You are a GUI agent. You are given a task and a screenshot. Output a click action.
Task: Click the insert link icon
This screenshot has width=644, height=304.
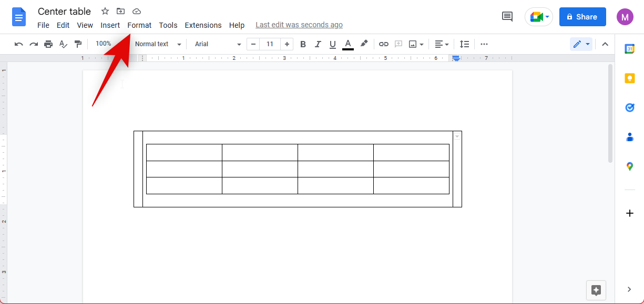[384, 44]
